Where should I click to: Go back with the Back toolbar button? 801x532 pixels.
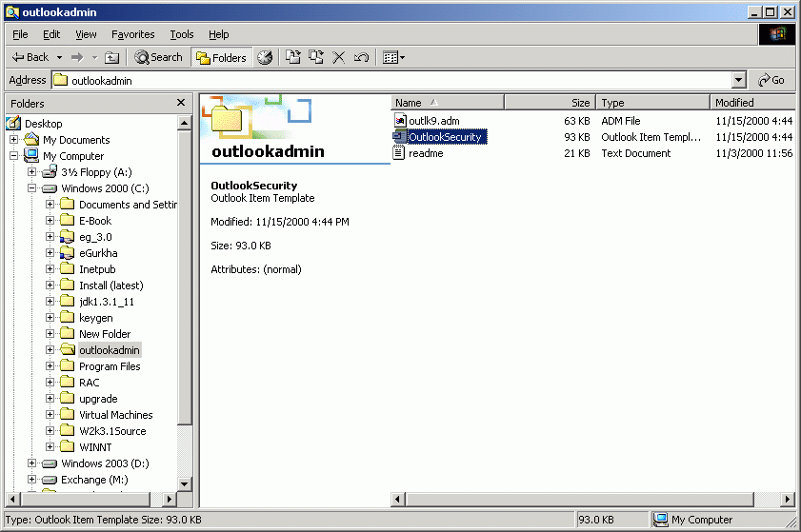[x=30, y=57]
